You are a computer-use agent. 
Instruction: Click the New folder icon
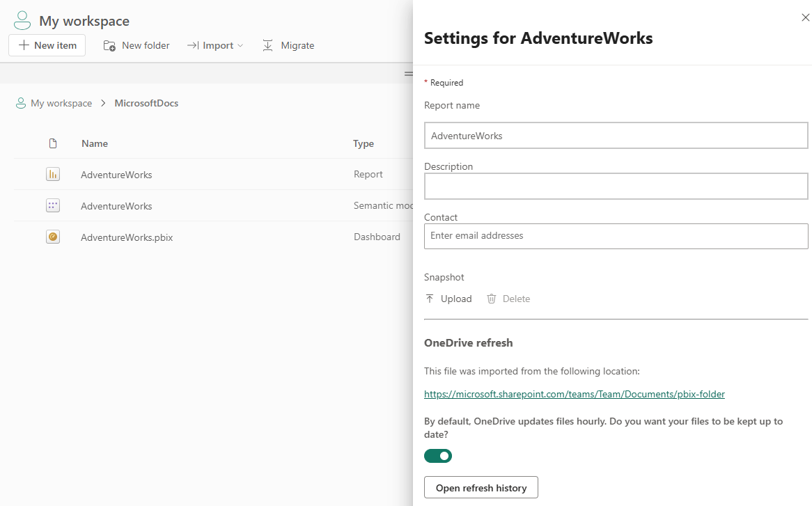(x=109, y=45)
